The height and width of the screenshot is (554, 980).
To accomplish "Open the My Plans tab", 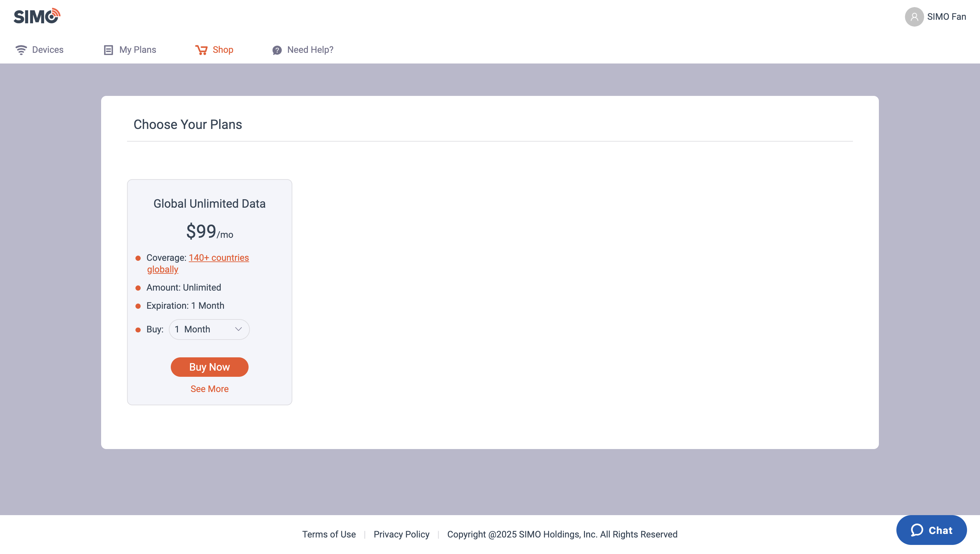I will tap(130, 50).
